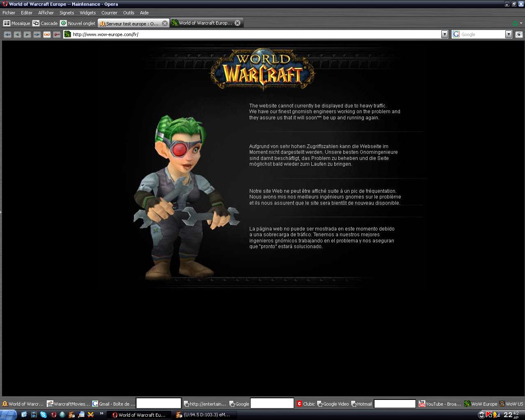Viewport: 525px width, 420px height.
Task: Open the Outils menu
Action: (128, 13)
